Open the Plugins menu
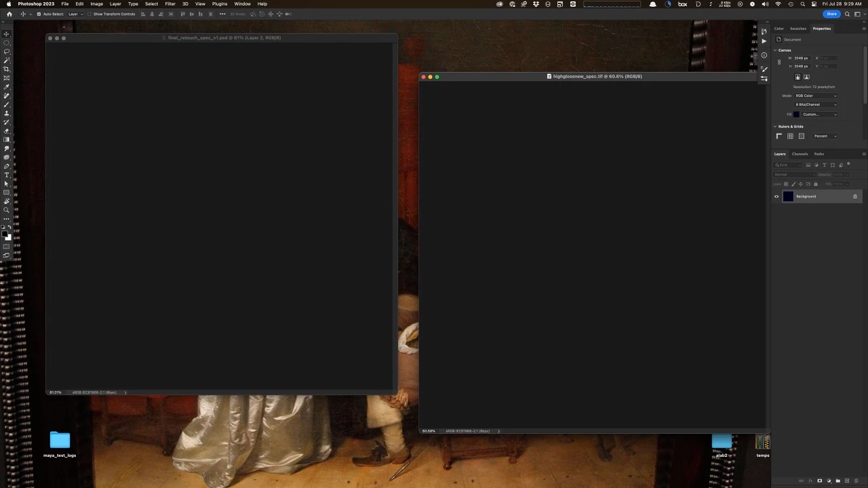 [220, 4]
